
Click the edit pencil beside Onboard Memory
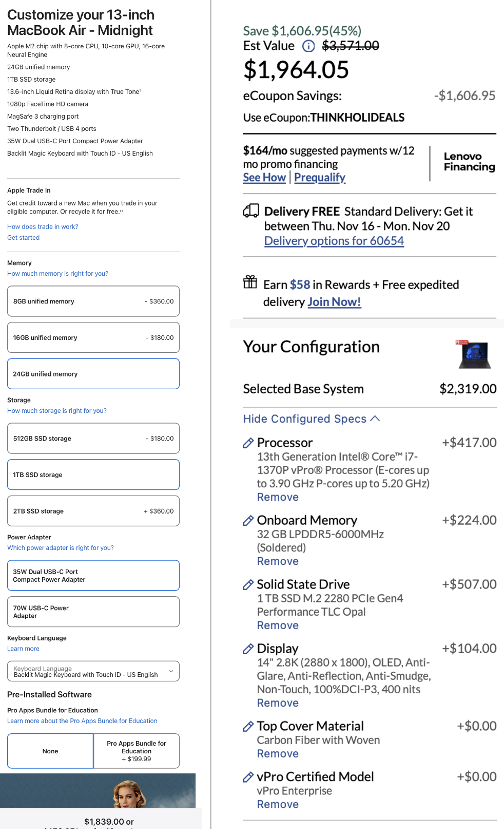(248, 520)
